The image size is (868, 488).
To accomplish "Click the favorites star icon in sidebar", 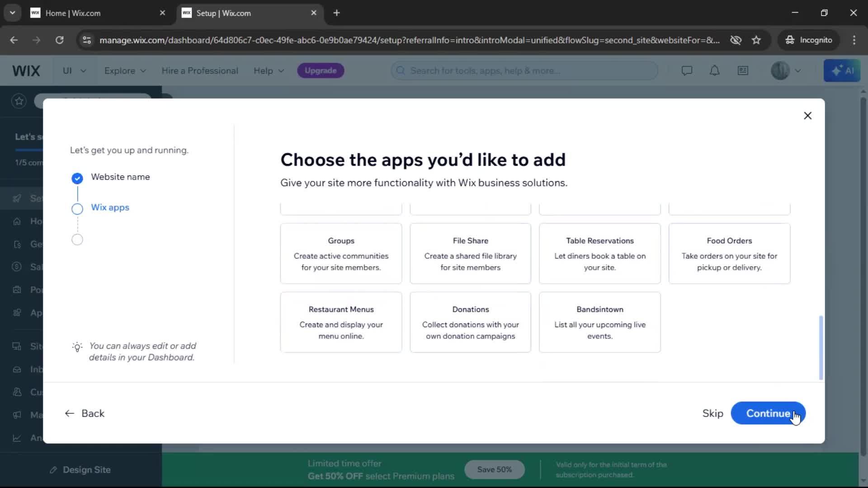I will pyautogui.click(x=19, y=101).
